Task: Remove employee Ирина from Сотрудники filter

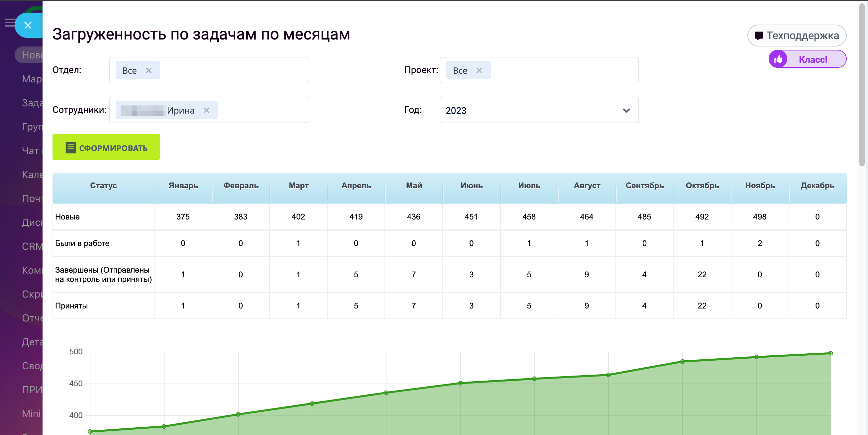Action: coord(207,111)
